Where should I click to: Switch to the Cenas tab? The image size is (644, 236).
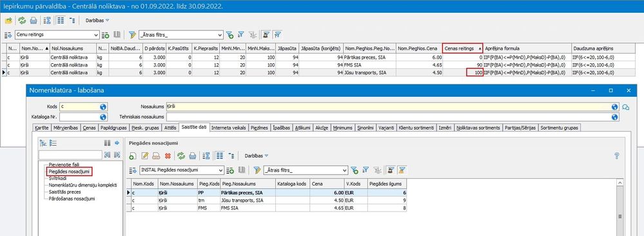click(89, 128)
